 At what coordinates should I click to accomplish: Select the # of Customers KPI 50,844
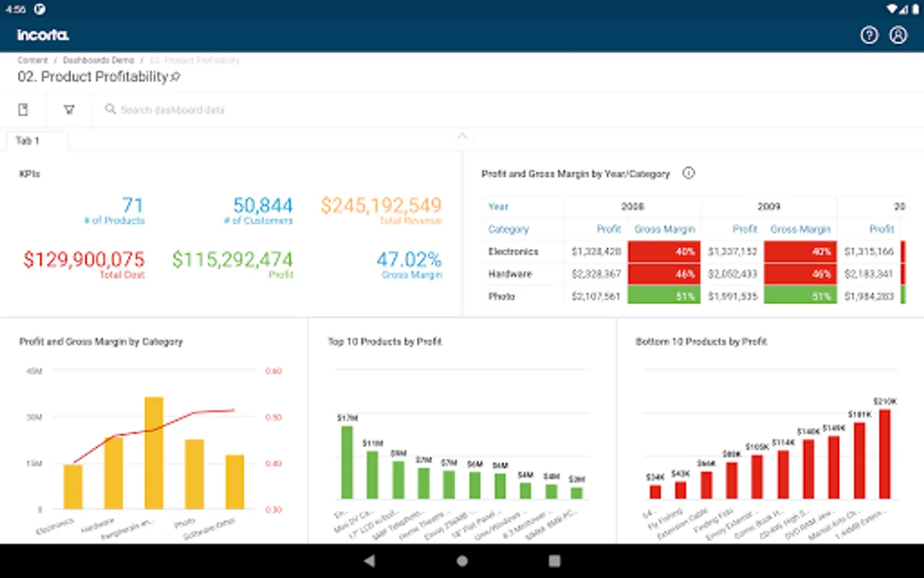(x=262, y=206)
